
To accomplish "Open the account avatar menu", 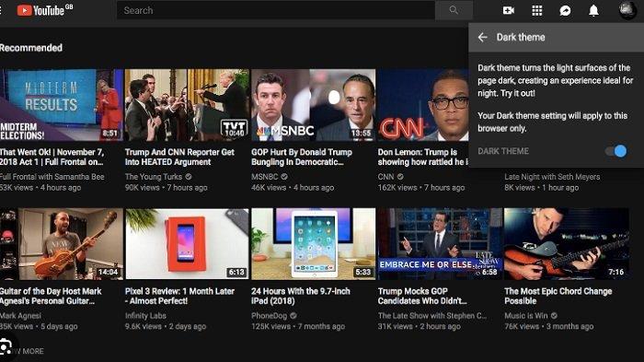I will click(627, 10).
